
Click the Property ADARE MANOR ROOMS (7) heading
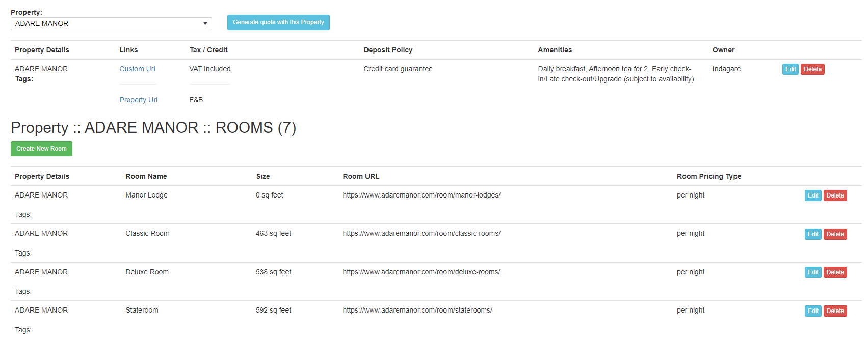coord(153,127)
